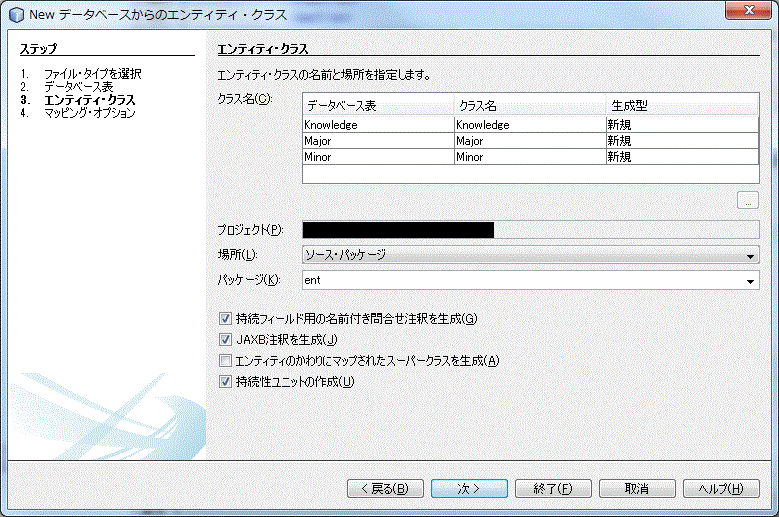
Task: Click step 1 ファイル・タイプを選択
Action: pyautogui.click(x=92, y=74)
